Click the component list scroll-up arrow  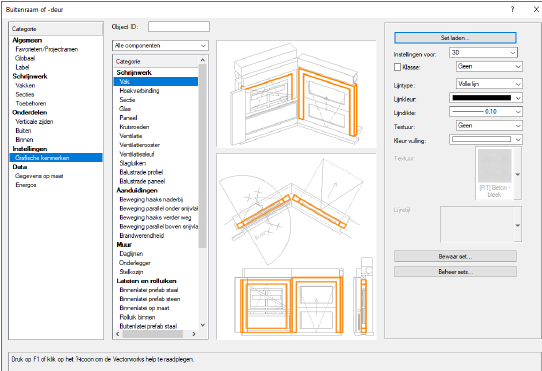[203, 60]
